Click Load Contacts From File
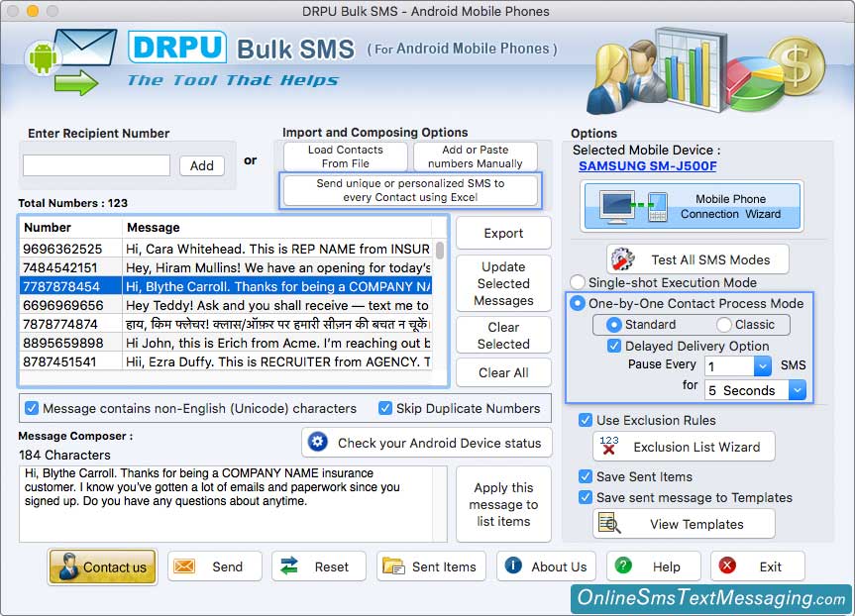Image resolution: width=855 pixels, height=616 pixels. [x=345, y=156]
